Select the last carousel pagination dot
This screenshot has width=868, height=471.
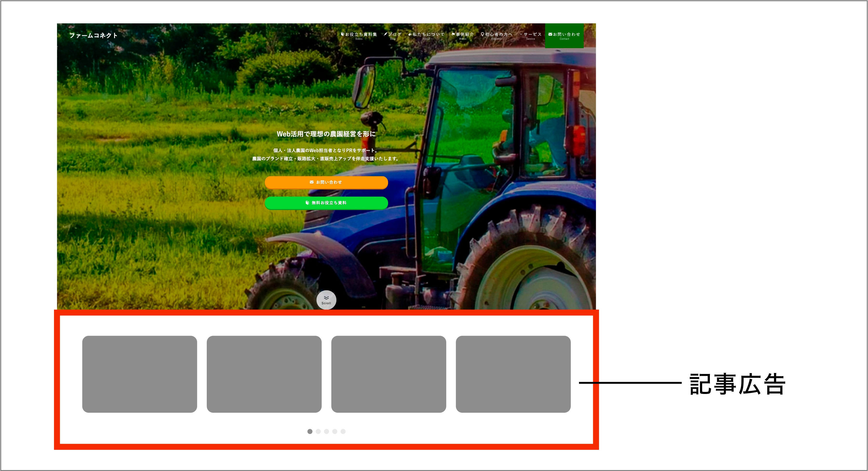(x=343, y=431)
